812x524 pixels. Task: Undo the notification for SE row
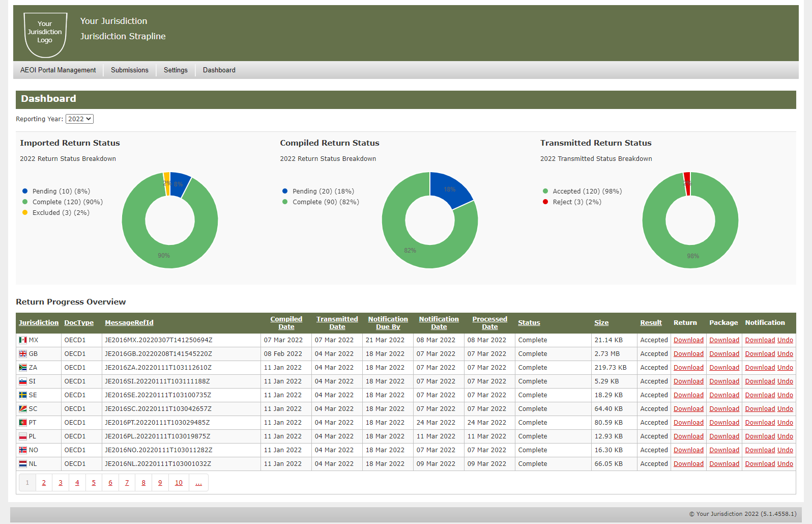[x=785, y=395]
